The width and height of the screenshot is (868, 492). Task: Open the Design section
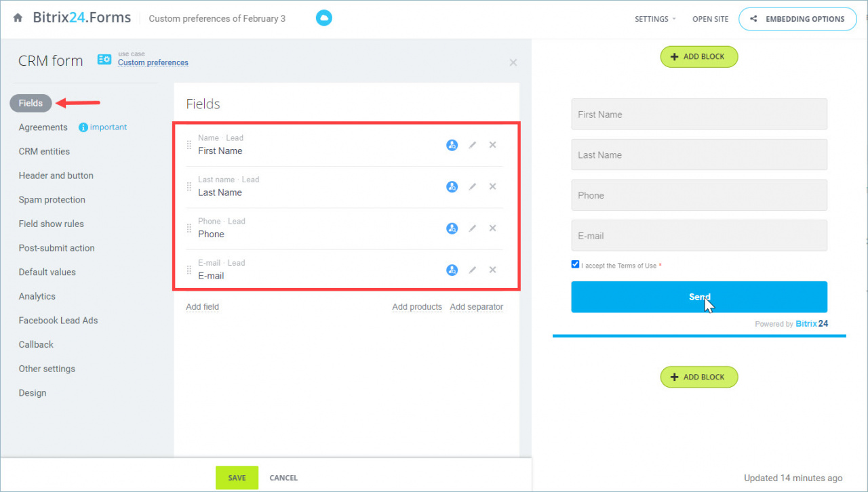point(33,393)
